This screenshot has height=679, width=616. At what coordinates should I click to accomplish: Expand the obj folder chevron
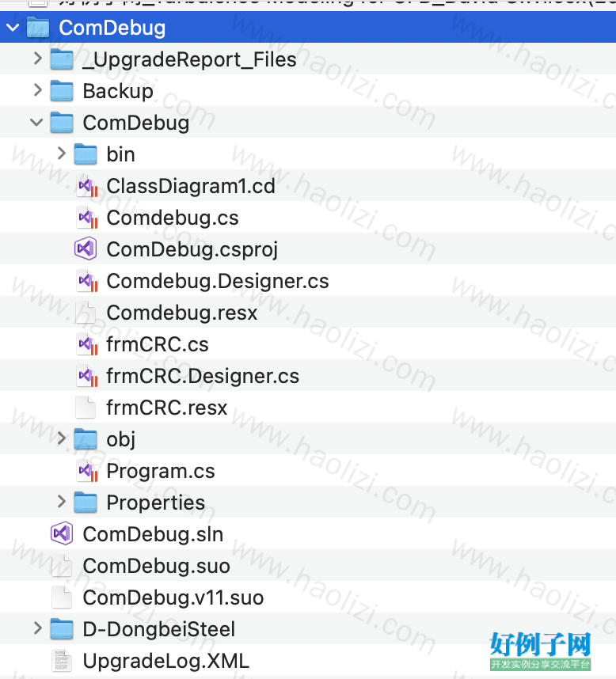(x=62, y=438)
